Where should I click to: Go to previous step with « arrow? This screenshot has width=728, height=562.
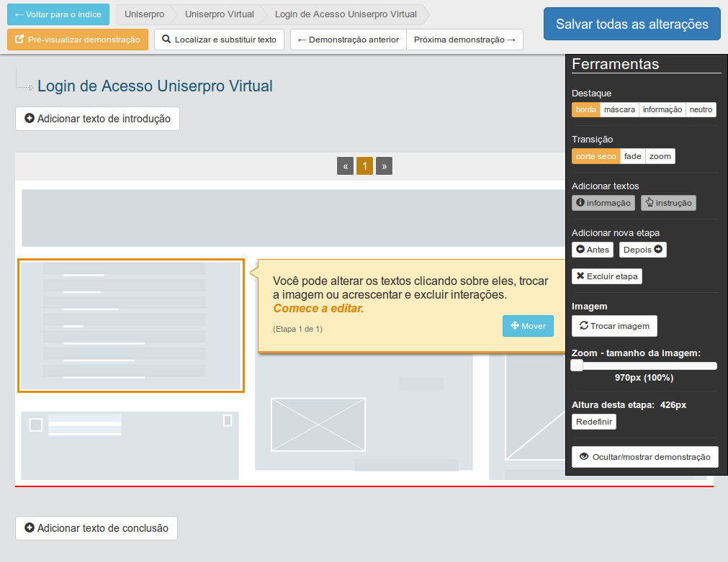(x=346, y=166)
